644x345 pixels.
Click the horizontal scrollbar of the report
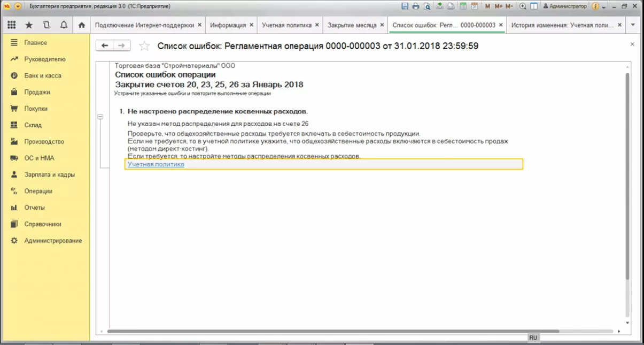pyautogui.click(x=333, y=331)
